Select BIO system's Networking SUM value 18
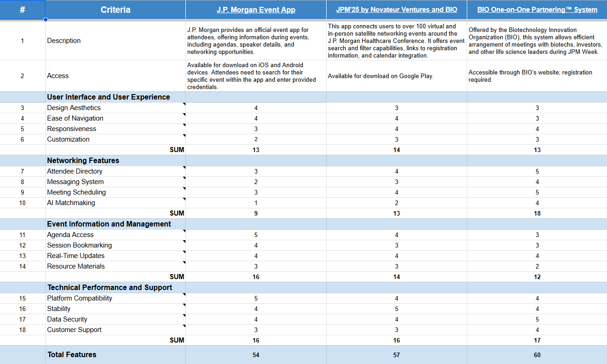Image resolution: width=607 pixels, height=364 pixels. point(537,213)
